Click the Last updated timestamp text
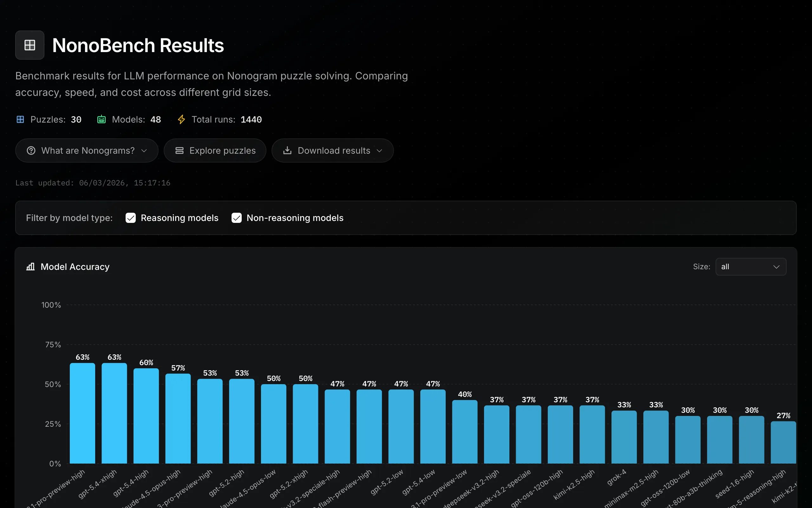 pyautogui.click(x=93, y=183)
